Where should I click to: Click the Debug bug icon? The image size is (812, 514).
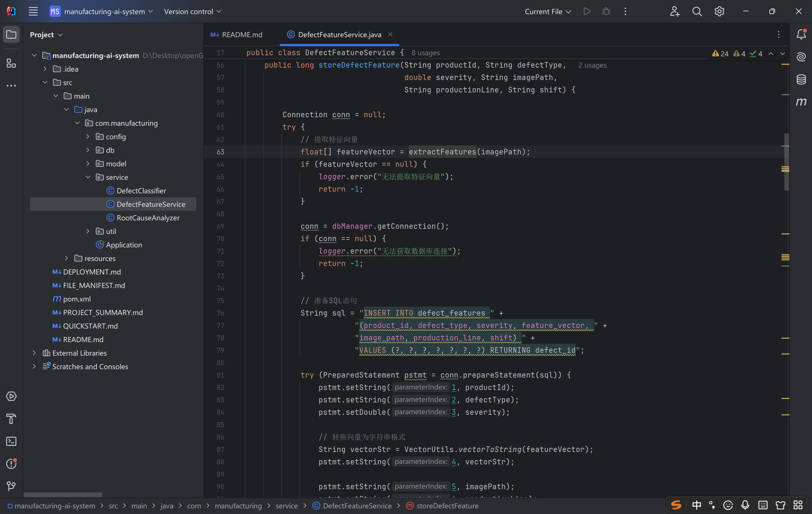tap(606, 12)
